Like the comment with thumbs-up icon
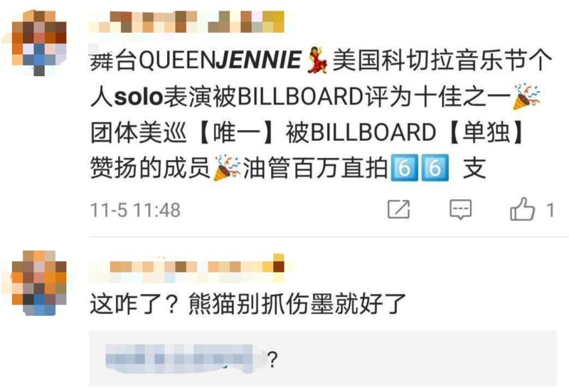569x392 pixels. point(522,208)
